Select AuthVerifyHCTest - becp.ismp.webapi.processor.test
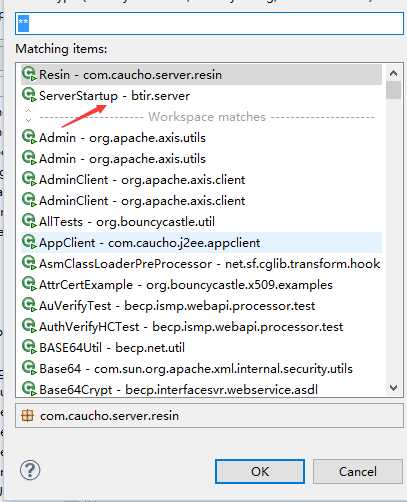Screen dimensions: 407x502 [201, 327]
